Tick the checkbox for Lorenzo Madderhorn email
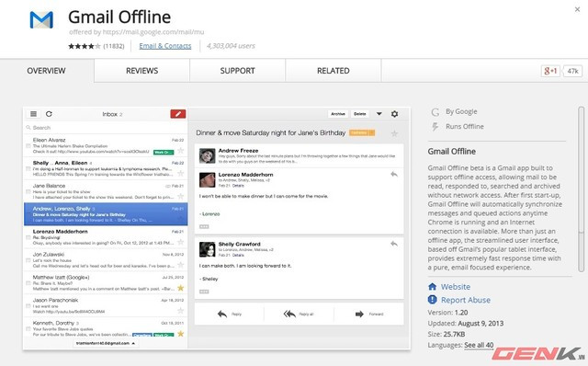 [x=28, y=237]
